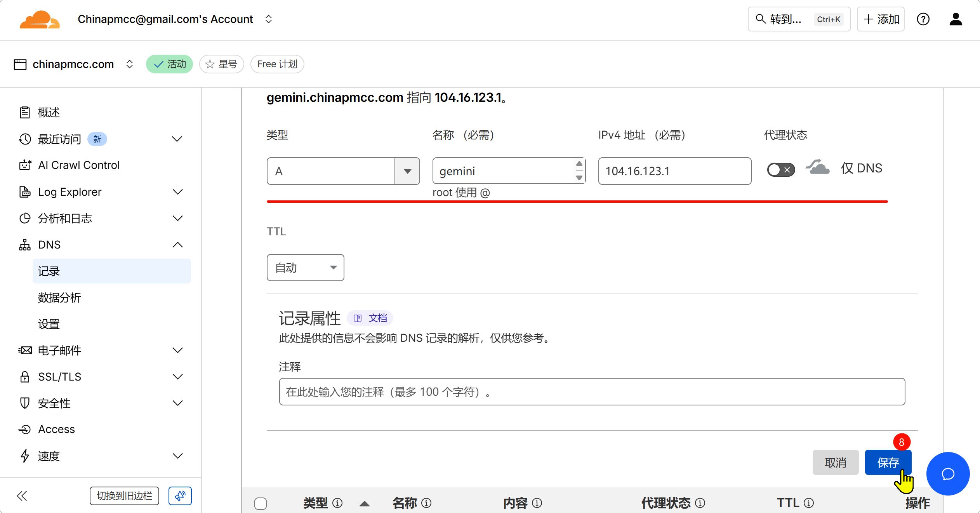Open the 文档 documentation link
Image resolution: width=980 pixels, height=513 pixels.
click(370, 318)
